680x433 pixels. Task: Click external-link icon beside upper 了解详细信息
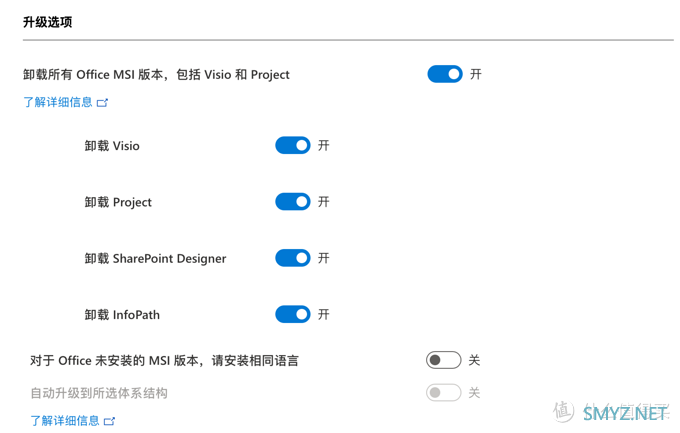pos(102,102)
